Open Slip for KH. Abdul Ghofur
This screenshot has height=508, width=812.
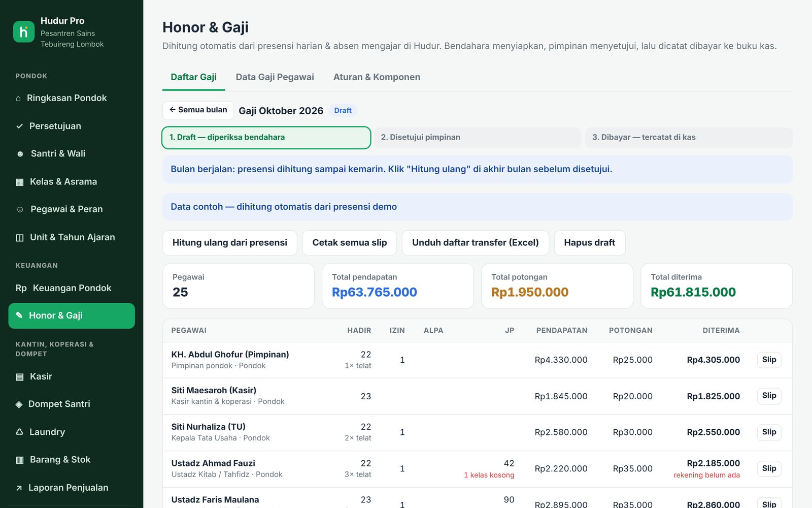(x=769, y=360)
